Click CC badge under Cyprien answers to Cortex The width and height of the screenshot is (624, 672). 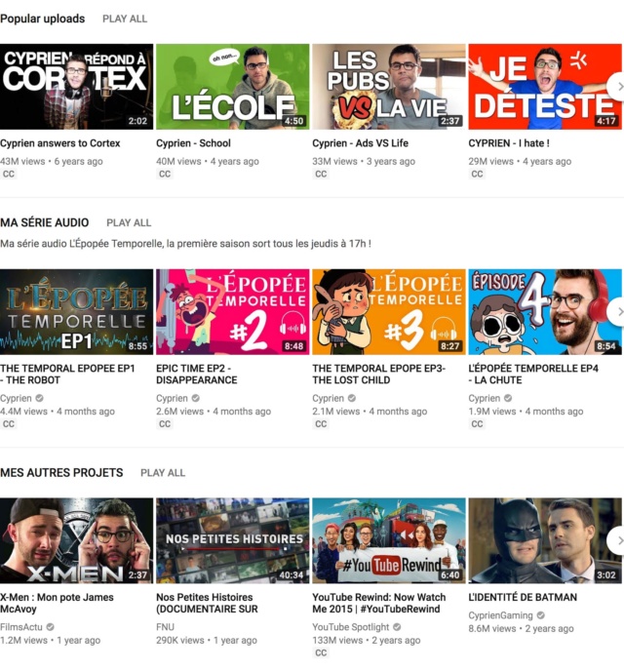pos(9,174)
